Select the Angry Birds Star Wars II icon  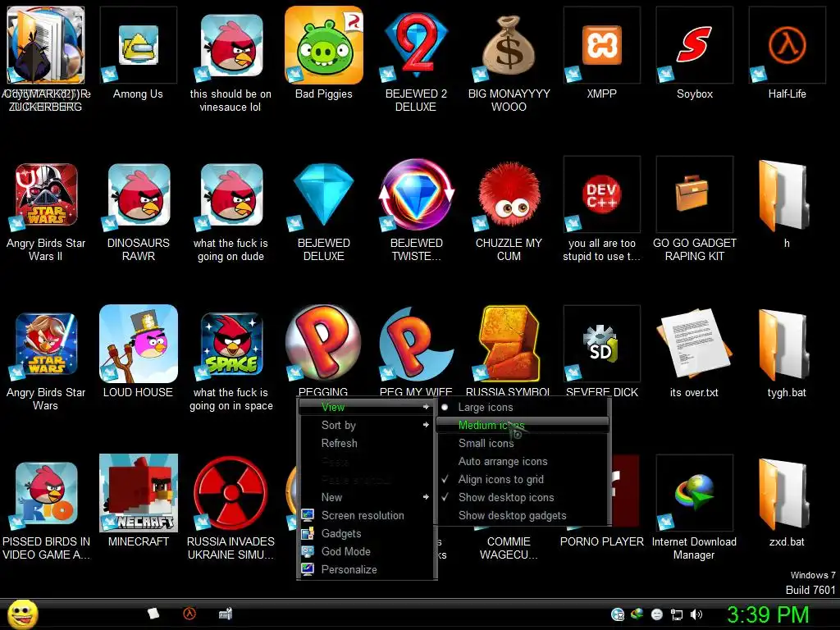[46, 194]
